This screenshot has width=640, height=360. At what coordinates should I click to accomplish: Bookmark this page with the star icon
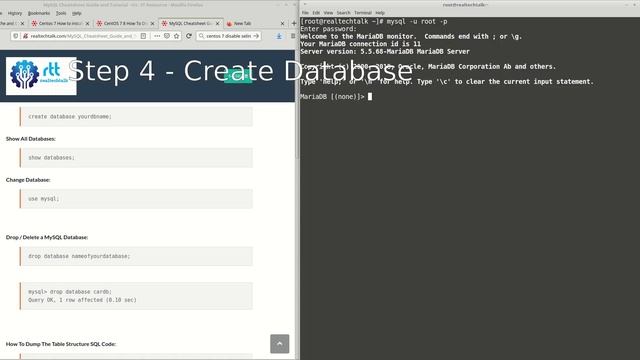tap(176, 36)
